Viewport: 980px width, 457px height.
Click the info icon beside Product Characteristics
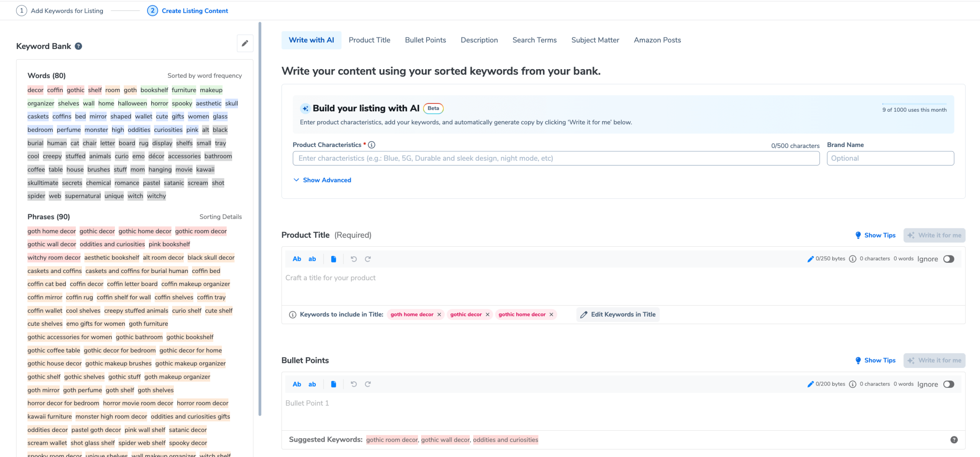click(x=372, y=145)
